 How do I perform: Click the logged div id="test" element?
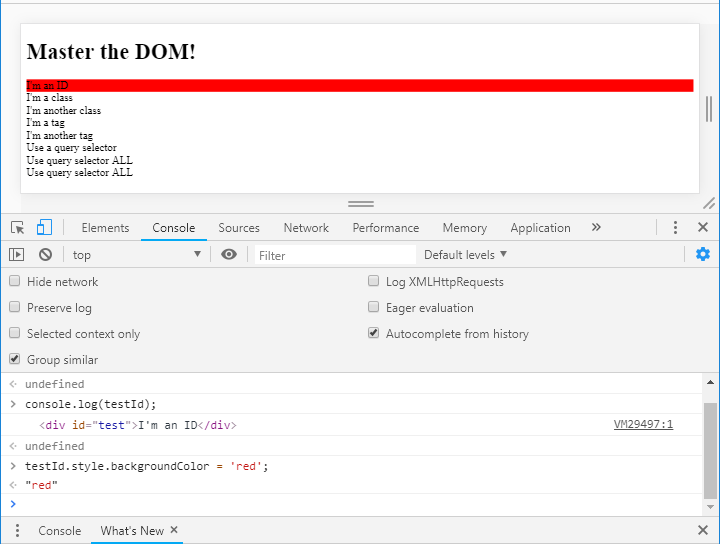tap(138, 425)
